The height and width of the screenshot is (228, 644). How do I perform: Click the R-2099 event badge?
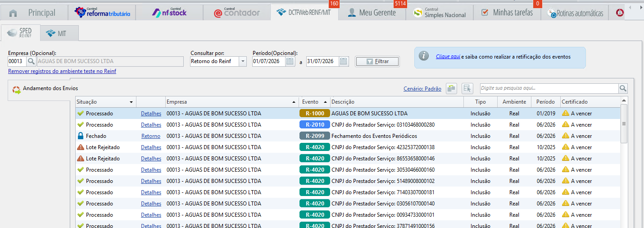[315, 136]
